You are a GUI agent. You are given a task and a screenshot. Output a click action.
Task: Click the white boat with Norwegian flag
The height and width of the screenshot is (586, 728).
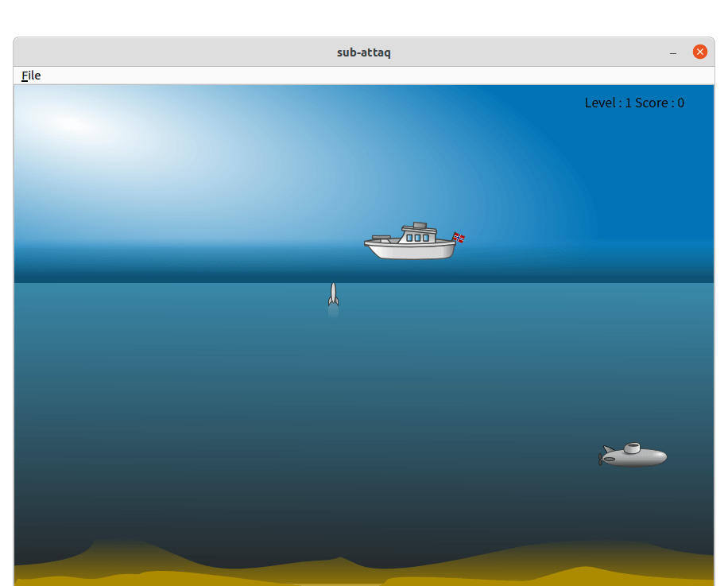(413, 241)
